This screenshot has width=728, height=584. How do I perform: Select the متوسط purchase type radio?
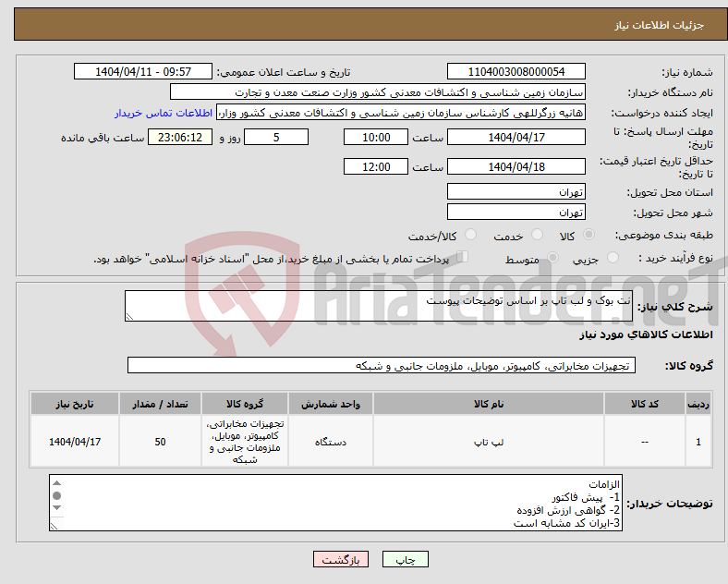click(x=552, y=257)
